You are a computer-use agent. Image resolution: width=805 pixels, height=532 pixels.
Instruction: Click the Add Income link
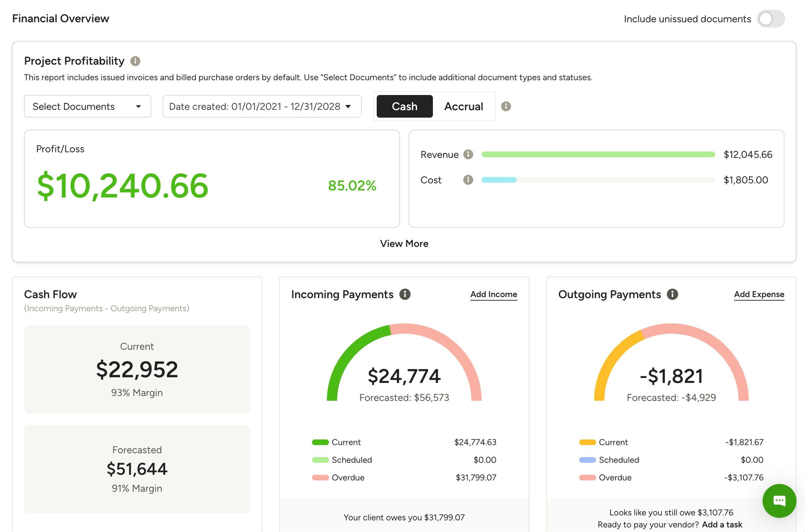point(494,295)
